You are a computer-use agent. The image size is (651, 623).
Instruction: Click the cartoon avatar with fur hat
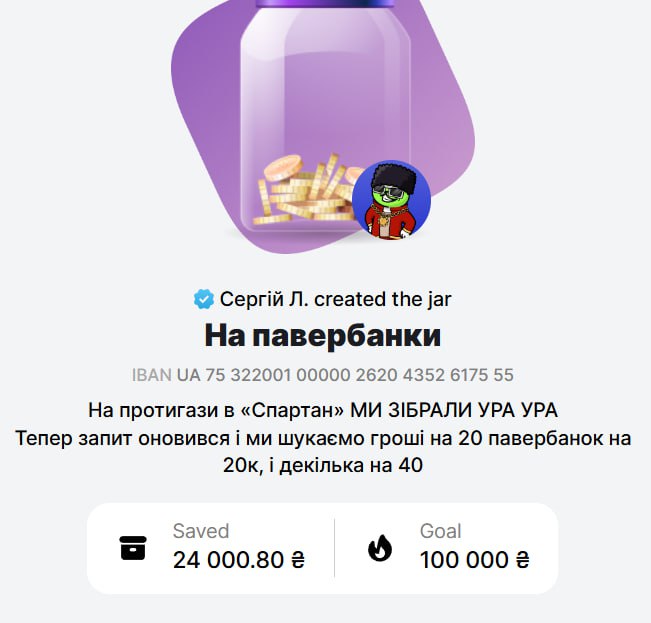pyautogui.click(x=392, y=200)
